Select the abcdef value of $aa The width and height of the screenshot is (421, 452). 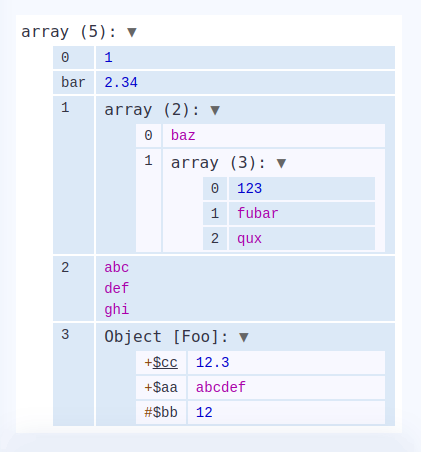221,387
